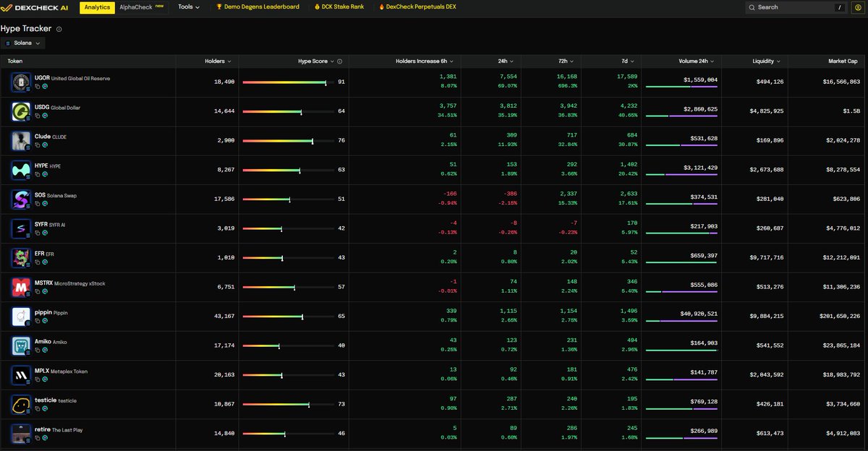This screenshot has height=451, width=868.
Task: Sort by the Liquidity column
Action: [765, 61]
